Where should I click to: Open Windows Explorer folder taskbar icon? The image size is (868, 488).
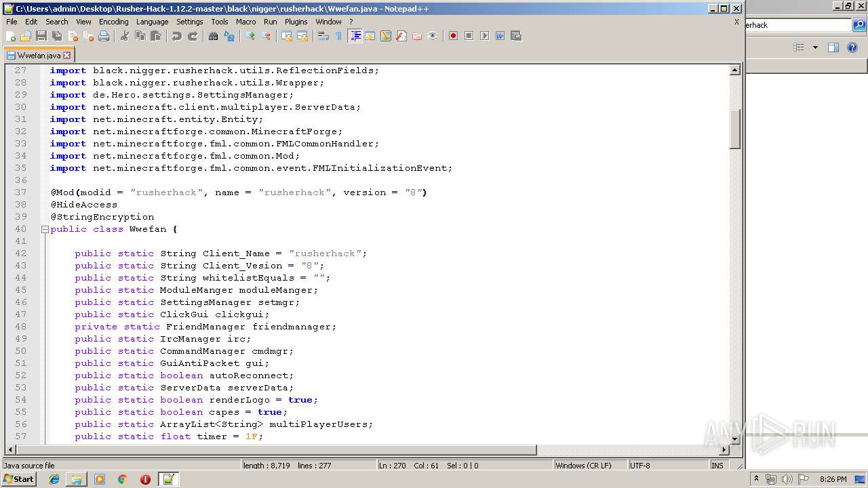(77, 479)
